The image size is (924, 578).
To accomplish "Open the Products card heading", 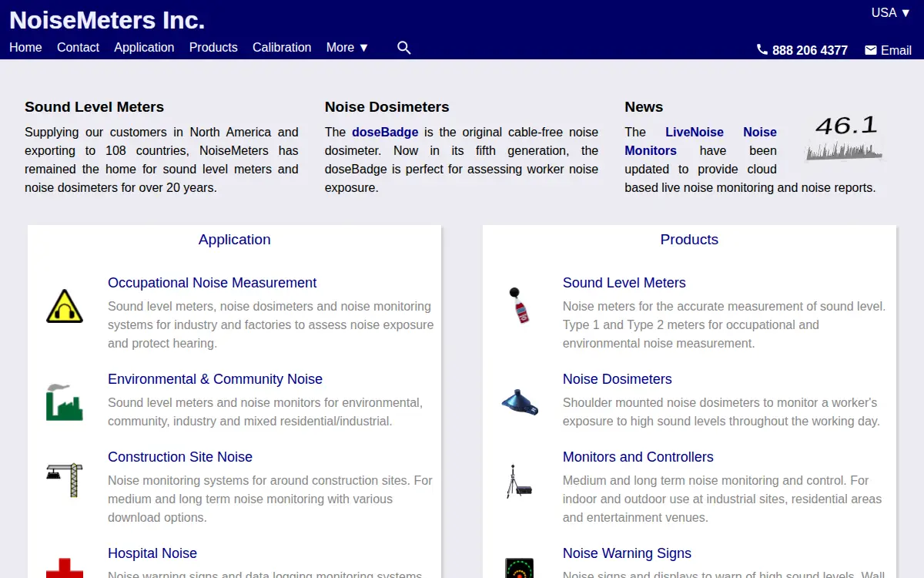I will coord(689,239).
